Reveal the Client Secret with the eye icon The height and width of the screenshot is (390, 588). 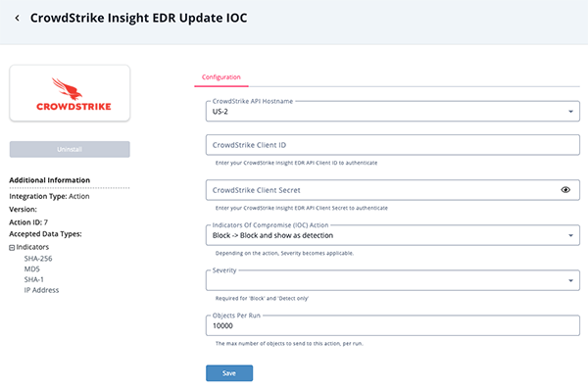pos(565,190)
